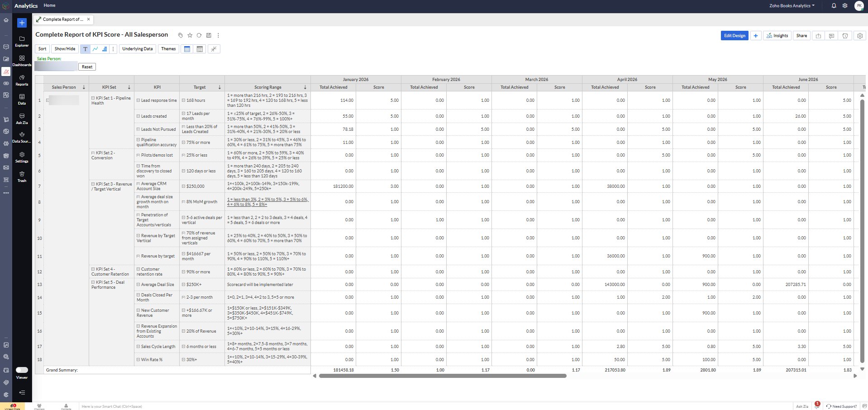Mark report as favorite with star icon
The width and height of the screenshot is (868, 410).
(190, 35)
